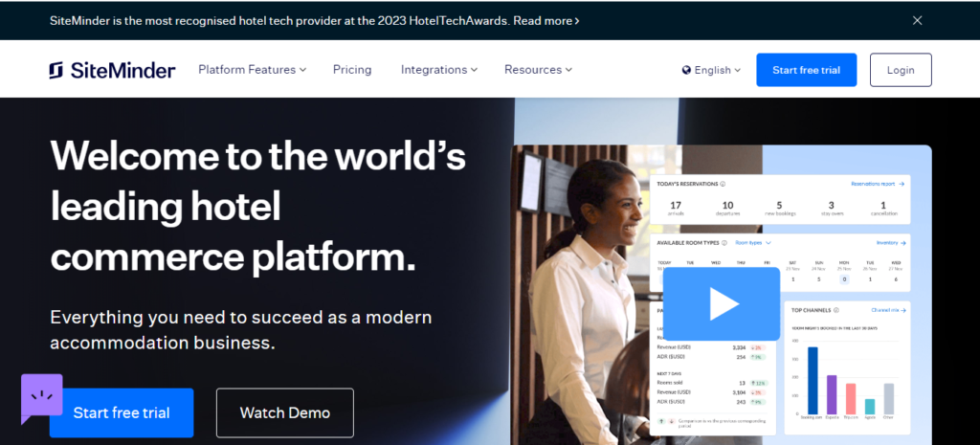
Task: Open the Pricing page
Action: click(x=352, y=69)
